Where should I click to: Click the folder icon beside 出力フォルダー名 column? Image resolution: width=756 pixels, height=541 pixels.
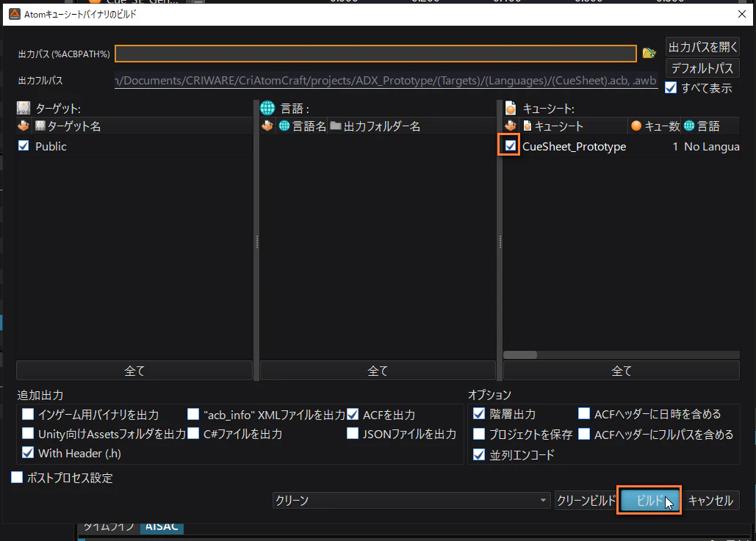click(336, 126)
